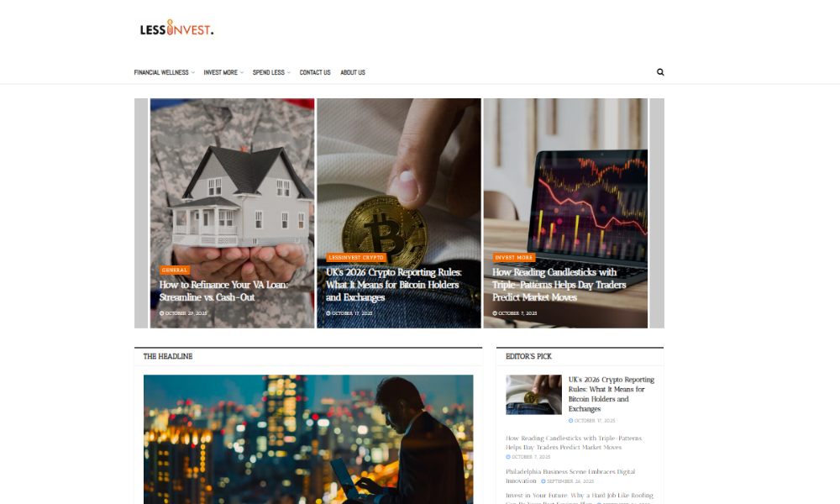Expand the Invest More dropdown menu
Screen dimensions: 840x504
coord(223,72)
